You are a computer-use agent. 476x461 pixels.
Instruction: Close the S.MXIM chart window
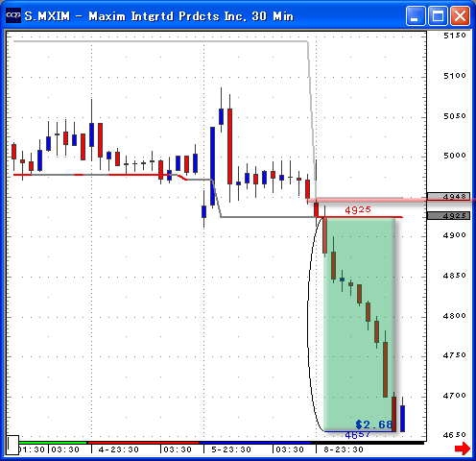pyautogui.click(x=460, y=15)
